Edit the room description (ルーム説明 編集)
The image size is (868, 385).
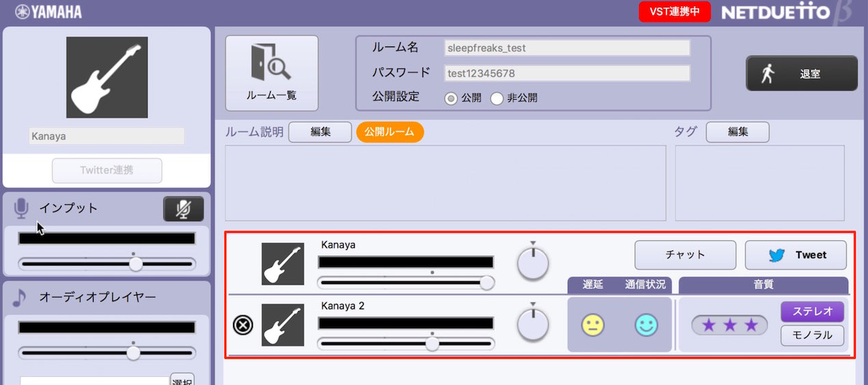320,132
